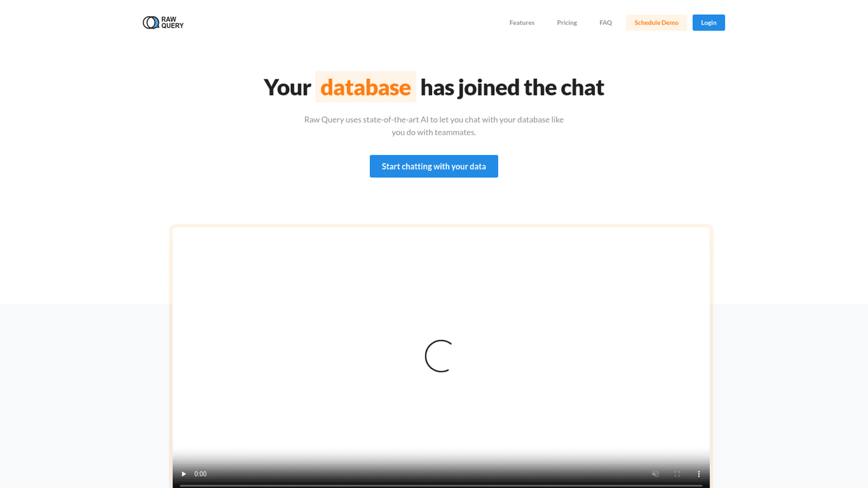Viewport: 868px width, 488px height.
Task: Click the video progress seek bar
Action: [x=441, y=485]
